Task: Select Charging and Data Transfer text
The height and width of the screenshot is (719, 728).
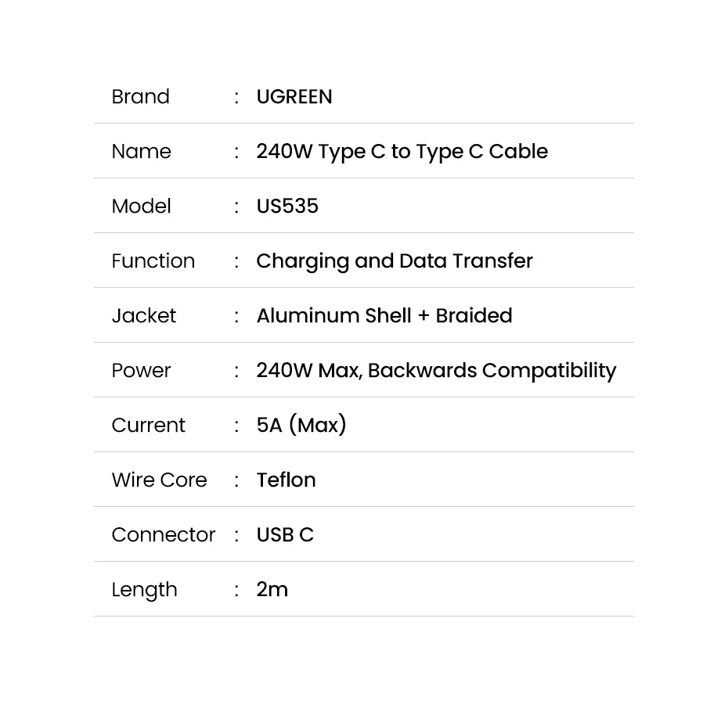Action: pyautogui.click(x=395, y=261)
